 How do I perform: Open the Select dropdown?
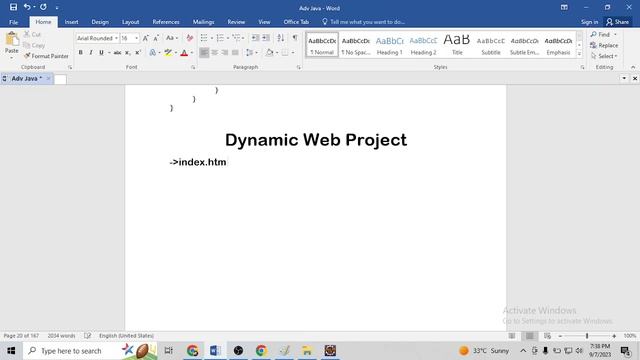click(604, 56)
